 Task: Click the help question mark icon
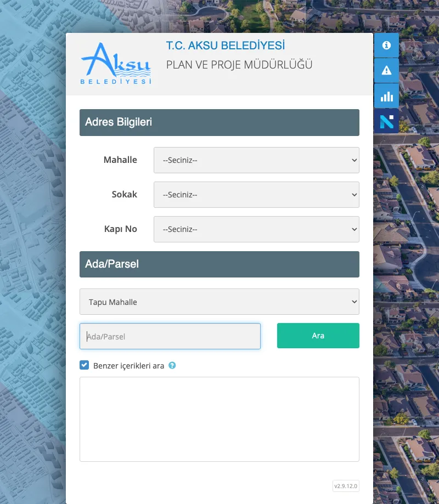click(172, 365)
